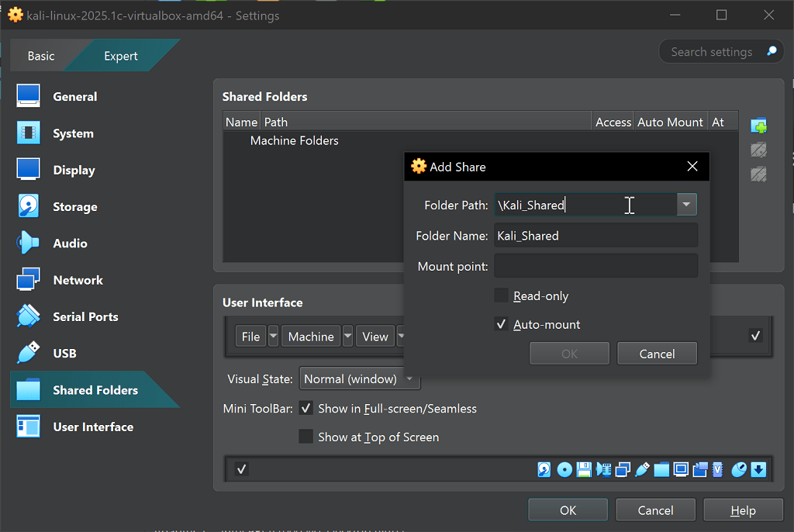The width and height of the screenshot is (794, 532).
Task: Click the virtualization chip status bar icon
Action: 718,470
